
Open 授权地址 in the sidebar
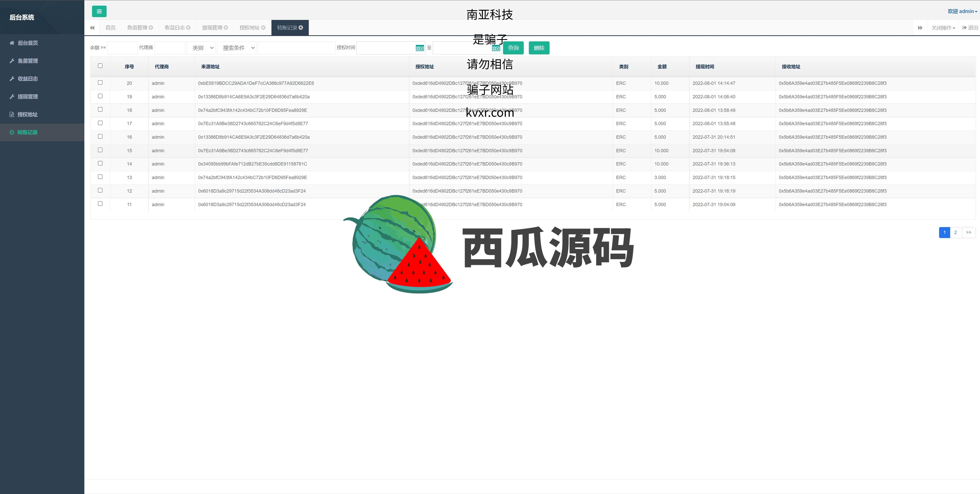point(42,114)
